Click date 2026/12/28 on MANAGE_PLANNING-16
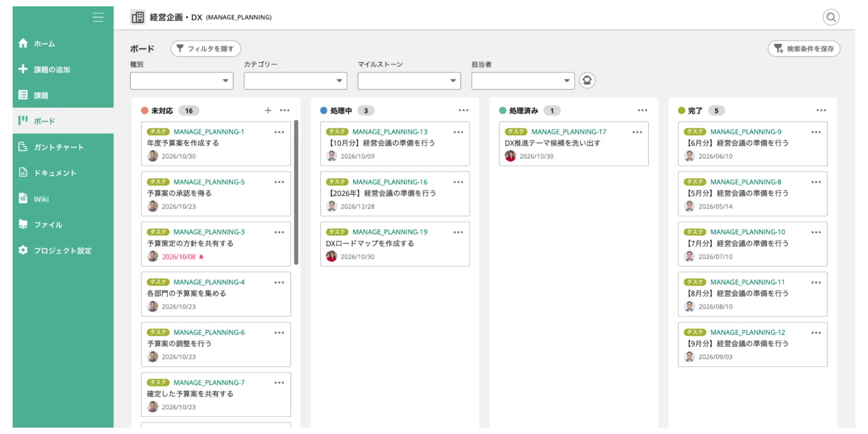Viewport: 868px width, 434px height. pos(357,206)
